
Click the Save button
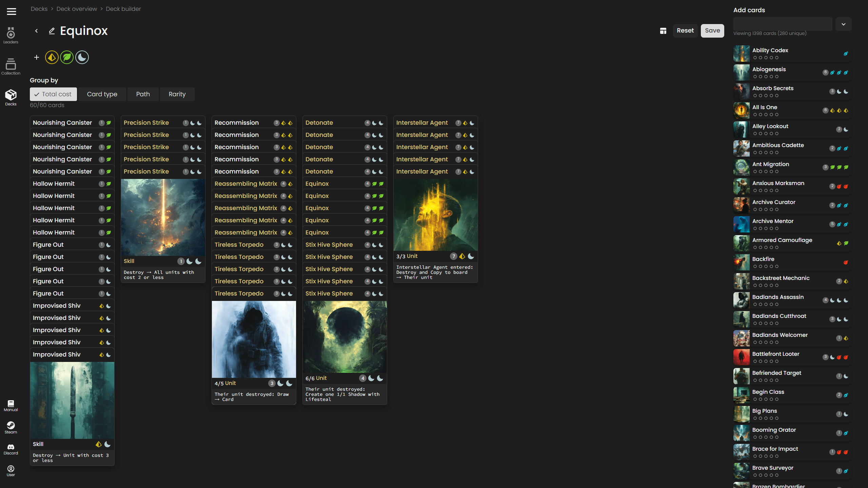[x=712, y=30]
